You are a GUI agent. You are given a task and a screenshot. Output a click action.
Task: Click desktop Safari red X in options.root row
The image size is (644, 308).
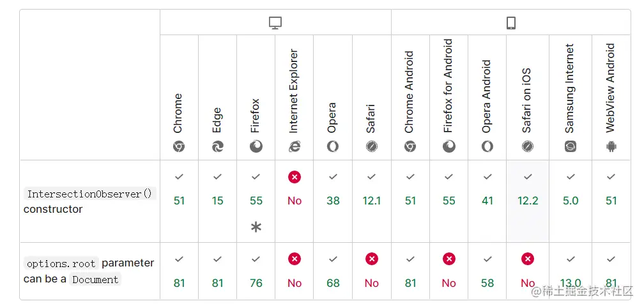click(x=371, y=259)
